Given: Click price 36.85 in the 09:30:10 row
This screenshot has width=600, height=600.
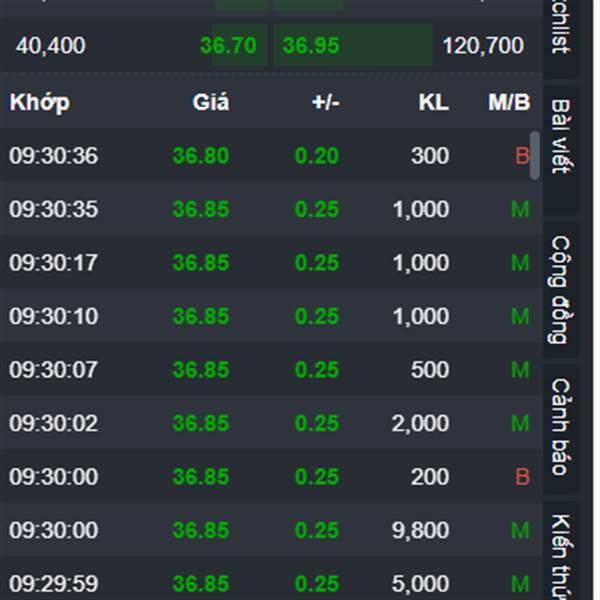Looking at the screenshot, I should 201,316.
